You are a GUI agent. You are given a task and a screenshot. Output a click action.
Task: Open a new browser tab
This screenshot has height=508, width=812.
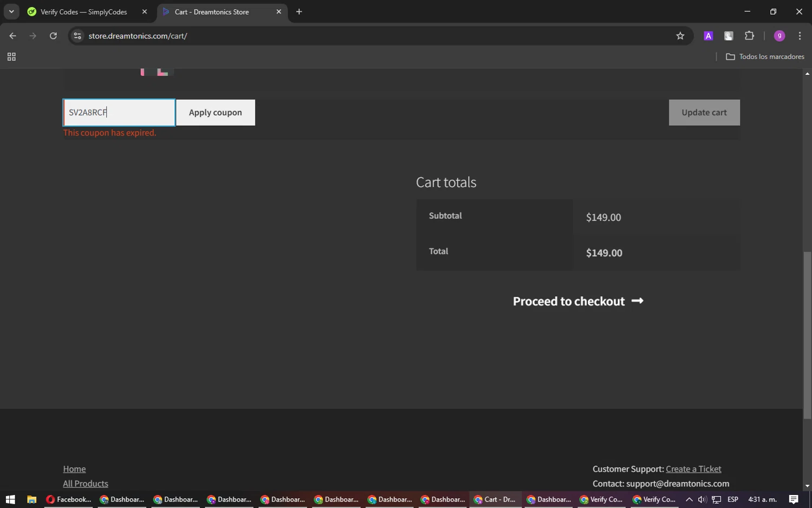(299, 12)
